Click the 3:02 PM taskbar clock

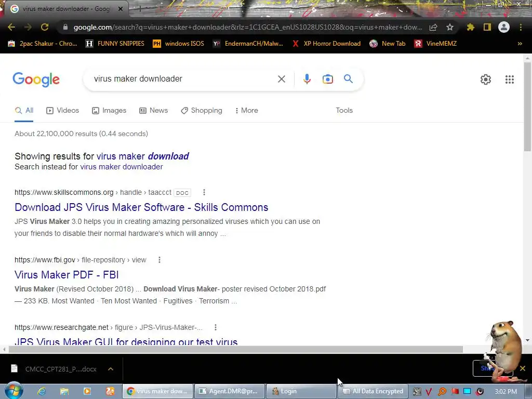pos(506,392)
